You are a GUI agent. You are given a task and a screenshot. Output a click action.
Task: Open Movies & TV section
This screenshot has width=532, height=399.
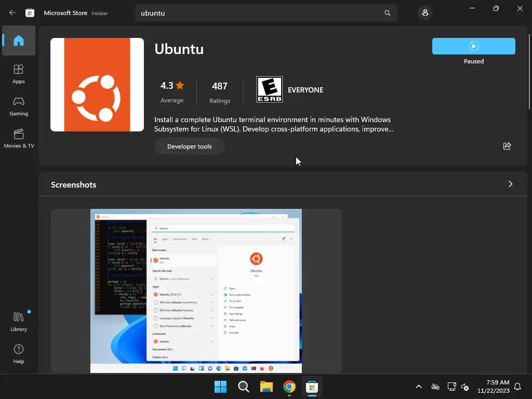pos(19,138)
